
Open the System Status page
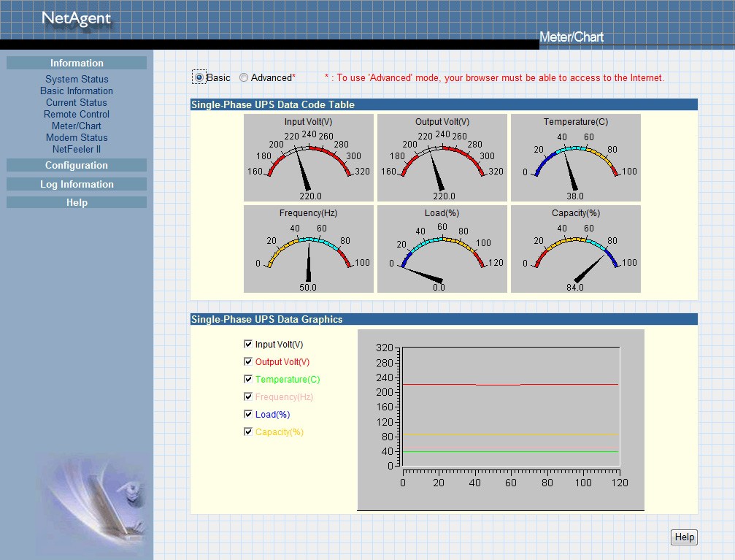(77, 80)
